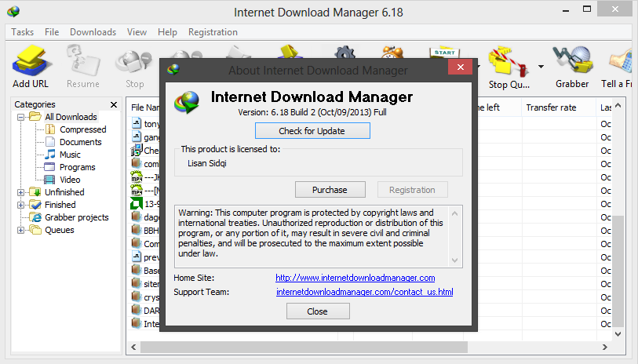Click warning text scroll-down arrow
The image size is (638, 364).
pos(455,260)
